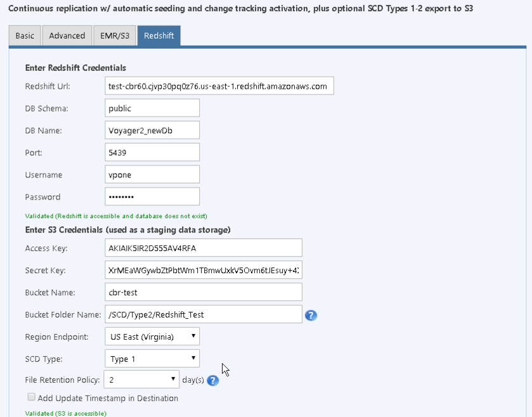Switch to the Advanced tab
The height and width of the screenshot is (417, 532).
67,35
